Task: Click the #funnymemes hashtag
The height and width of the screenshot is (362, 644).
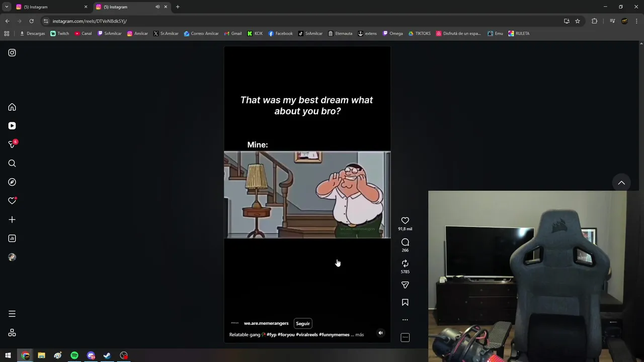Action: coord(334,335)
